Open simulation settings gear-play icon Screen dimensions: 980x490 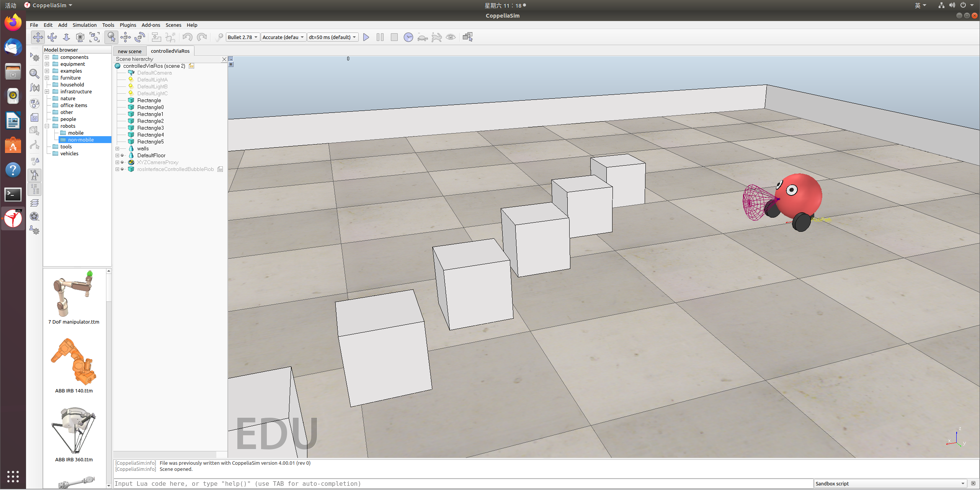click(x=34, y=57)
